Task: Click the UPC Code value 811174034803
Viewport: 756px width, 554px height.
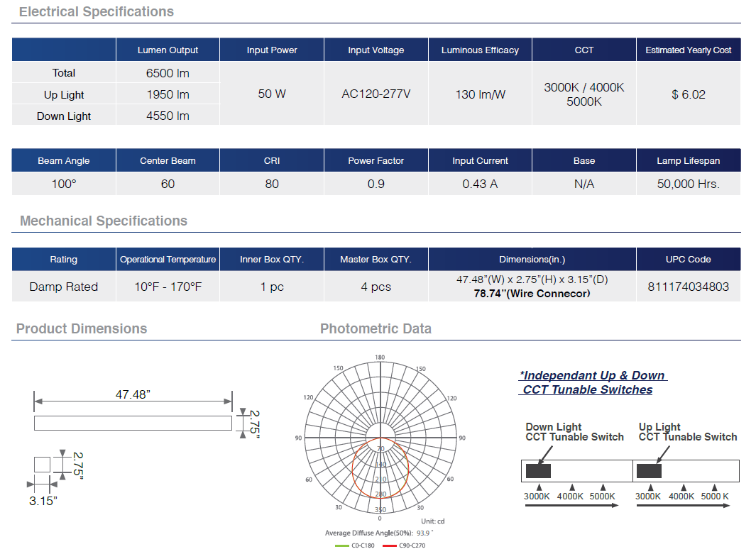Action: [x=688, y=287]
